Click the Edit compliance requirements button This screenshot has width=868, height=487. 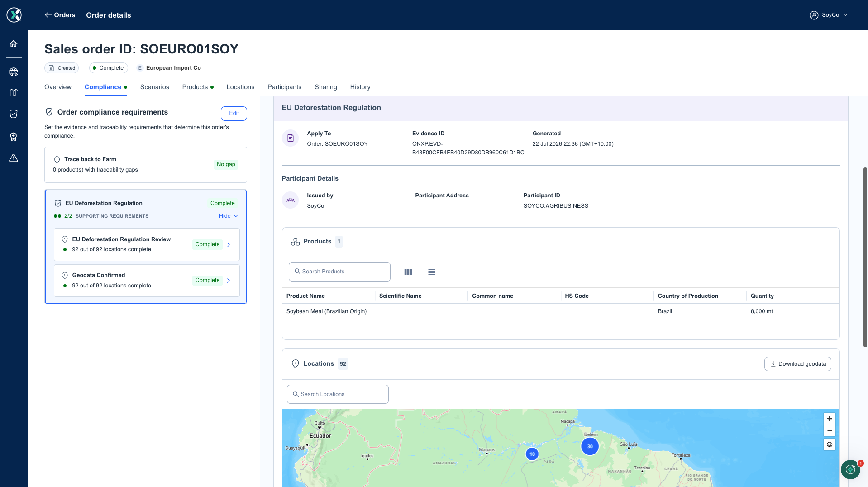click(x=234, y=113)
